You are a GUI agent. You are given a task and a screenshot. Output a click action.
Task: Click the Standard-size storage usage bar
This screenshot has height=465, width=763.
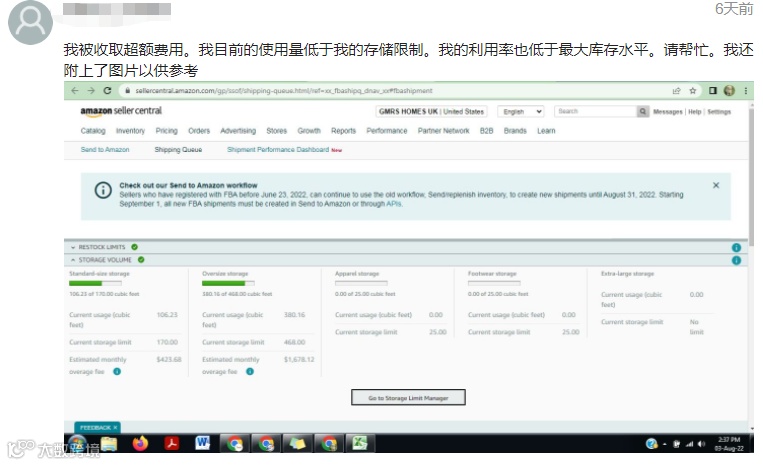95,283
